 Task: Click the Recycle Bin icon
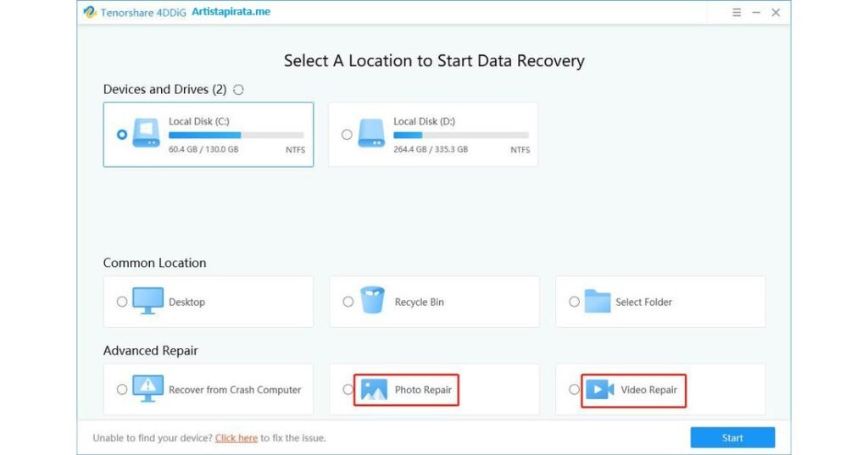(x=373, y=300)
